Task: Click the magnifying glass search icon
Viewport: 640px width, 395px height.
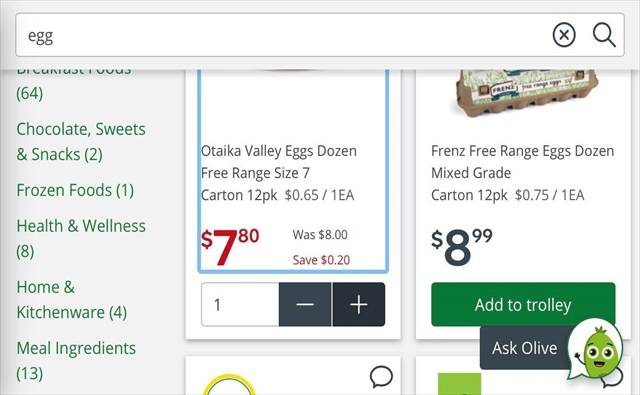Action: (x=604, y=35)
